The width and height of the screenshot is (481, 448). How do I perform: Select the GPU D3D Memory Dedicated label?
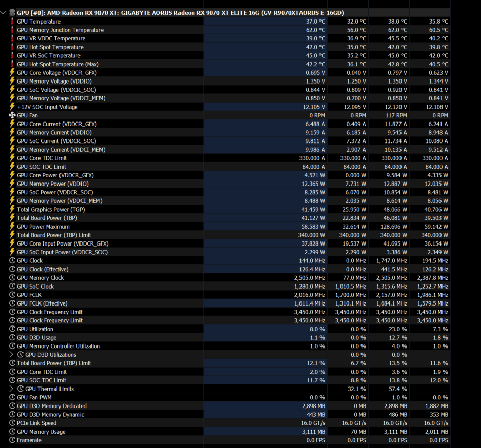52,406
